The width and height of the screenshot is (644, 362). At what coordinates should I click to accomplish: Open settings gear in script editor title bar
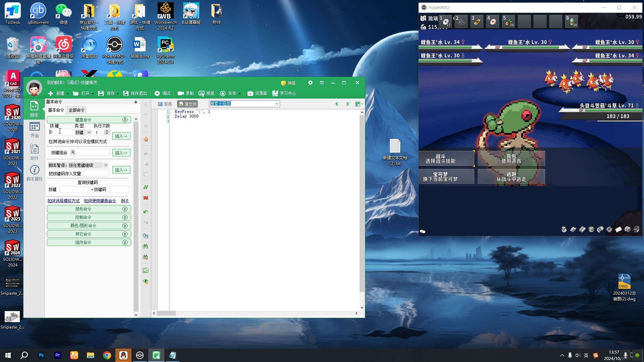click(310, 82)
